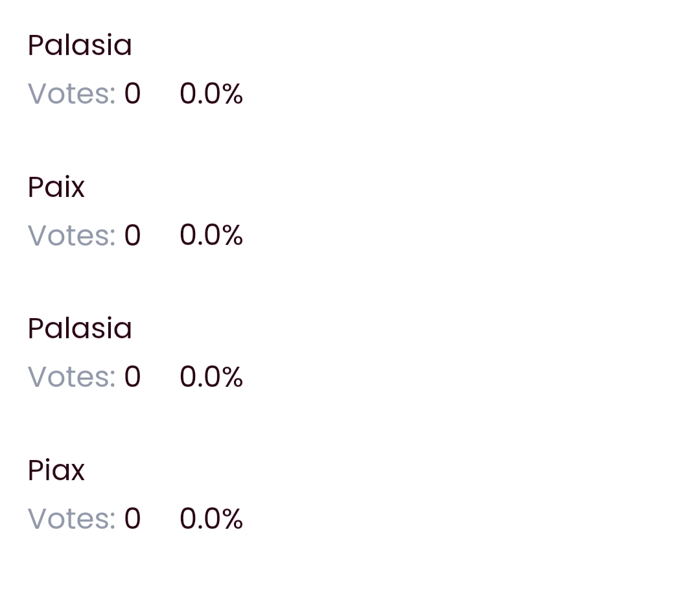Image resolution: width=700 pixels, height=591 pixels.
Task: Select the vote count 0 for Piax
Action: point(133,518)
